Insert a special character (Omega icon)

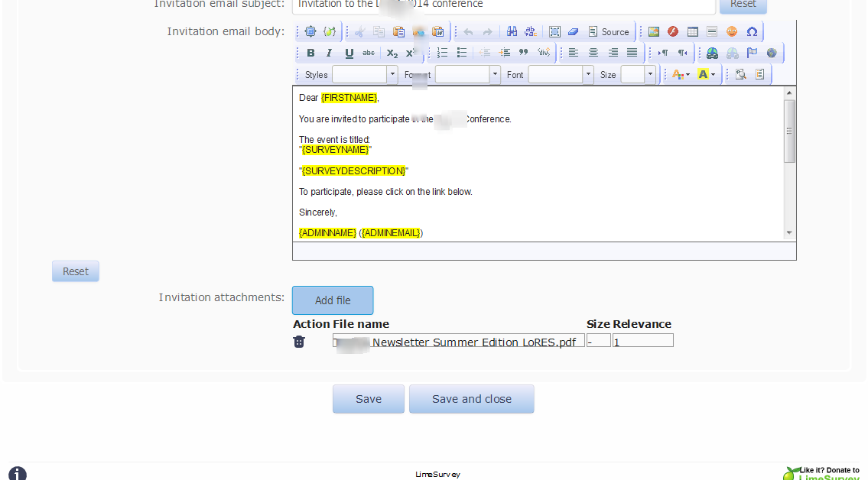point(752,31)
